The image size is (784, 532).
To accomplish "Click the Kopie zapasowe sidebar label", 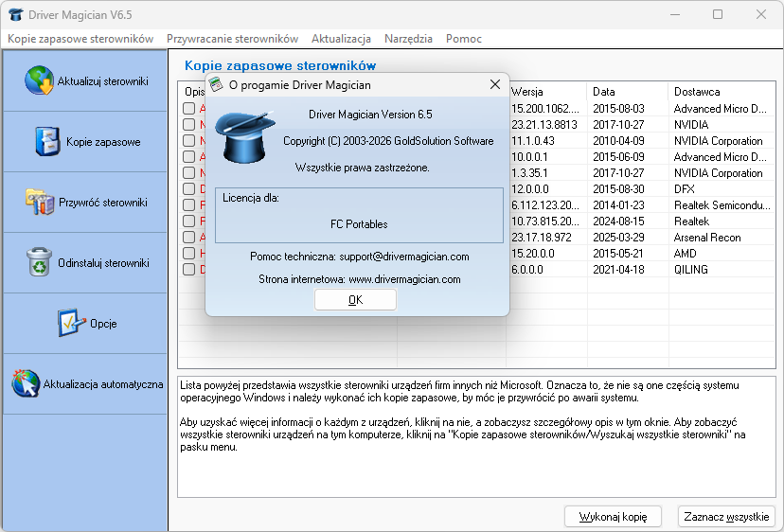I will (x=103, y=142).
